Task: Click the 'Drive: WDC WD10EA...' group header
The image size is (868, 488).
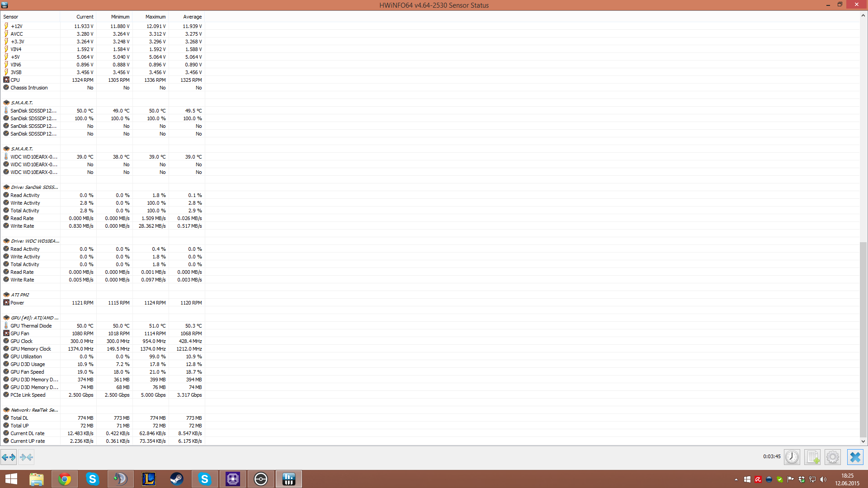Action: coord(35,241)
